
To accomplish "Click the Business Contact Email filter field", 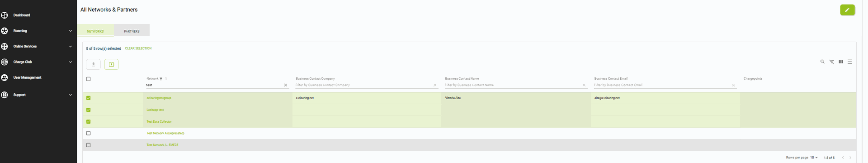I will tap(661, 85).
